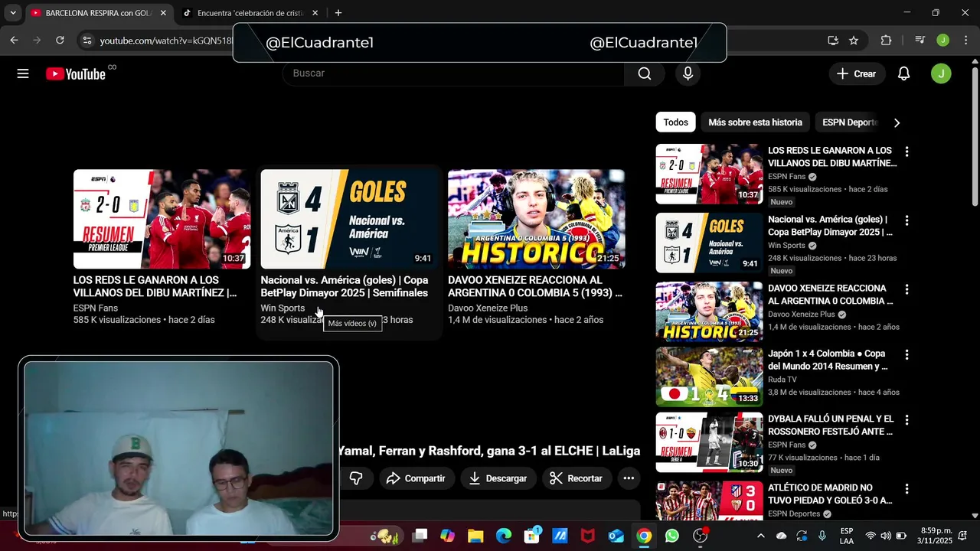Open WhatsApp from the taskbar
Screen dimensions: 980x551
point(672,536)
